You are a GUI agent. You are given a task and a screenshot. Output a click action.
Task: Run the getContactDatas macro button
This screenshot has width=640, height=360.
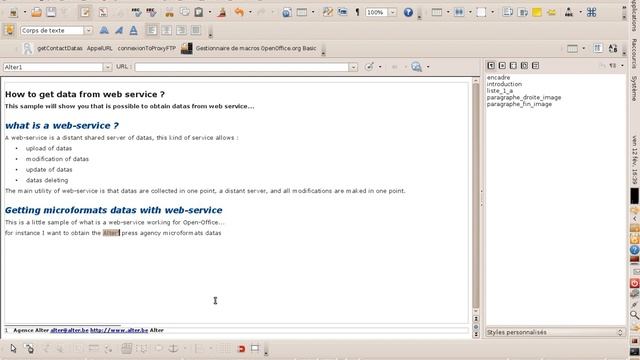pos(60,48)
